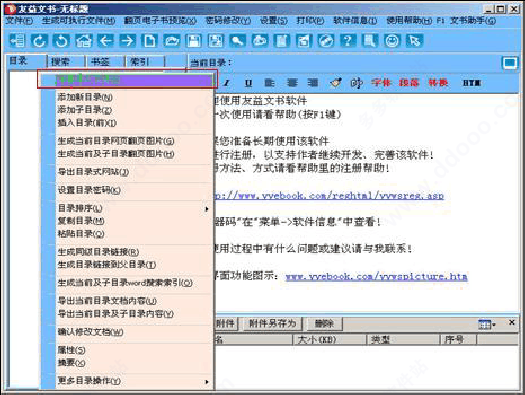Click the magnifier document search toolbar icon
This screenshot has height=395, width=525.
(370, 41)
